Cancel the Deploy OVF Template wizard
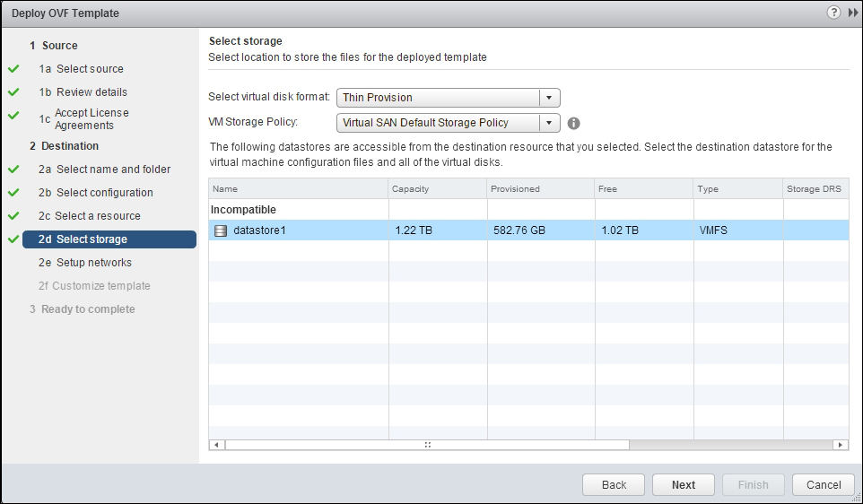Viewport: 863px width, 504px height. tap(824, 485)
